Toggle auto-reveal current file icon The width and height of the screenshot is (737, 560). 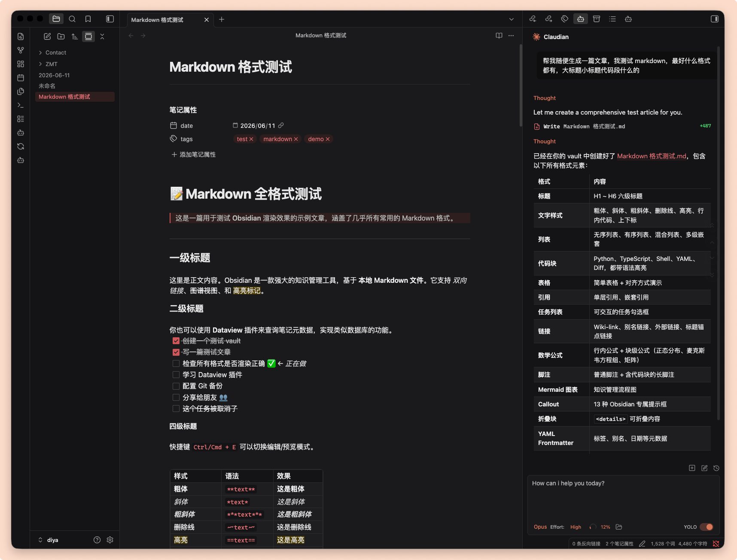pyautogui.click(x=88, y=36)
